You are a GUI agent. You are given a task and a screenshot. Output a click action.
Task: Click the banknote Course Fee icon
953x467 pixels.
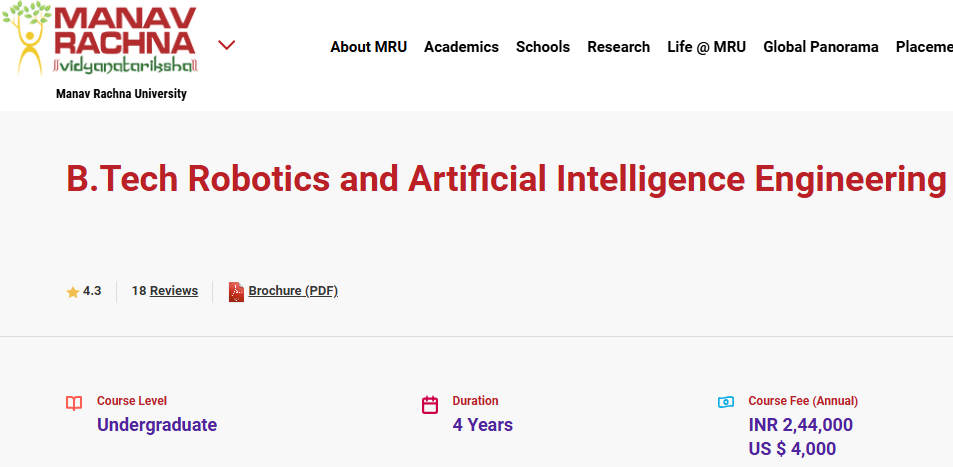coord(726,402)
